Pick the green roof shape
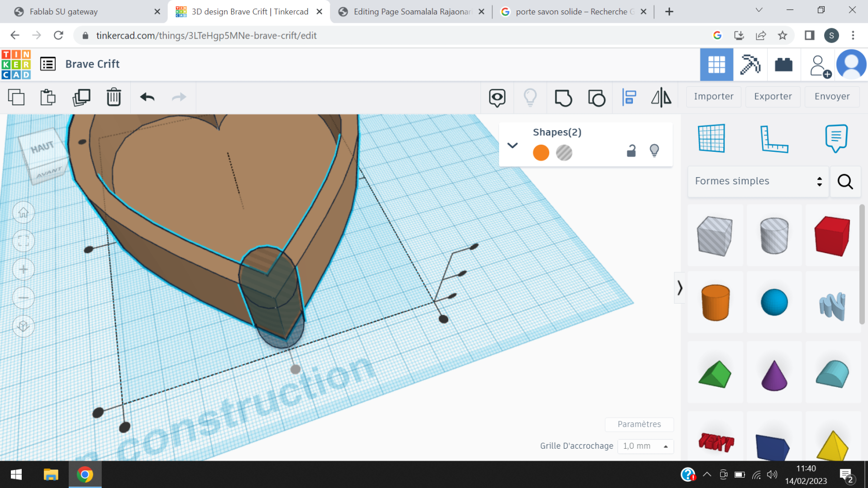The height and width of the screenshot is (488, 868). coord(715,374)
